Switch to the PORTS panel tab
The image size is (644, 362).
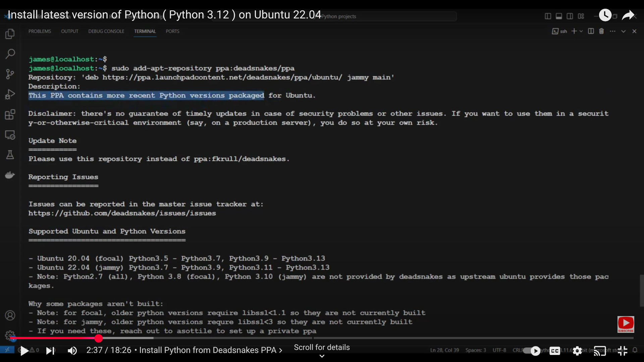tap(172, 31)
